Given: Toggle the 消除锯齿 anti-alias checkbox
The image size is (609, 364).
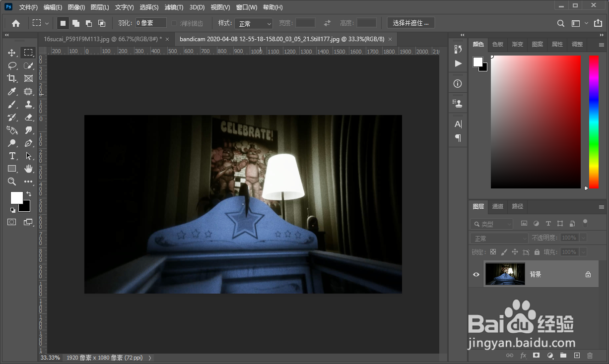Looking at the screenshot, I should click(174, 23).
